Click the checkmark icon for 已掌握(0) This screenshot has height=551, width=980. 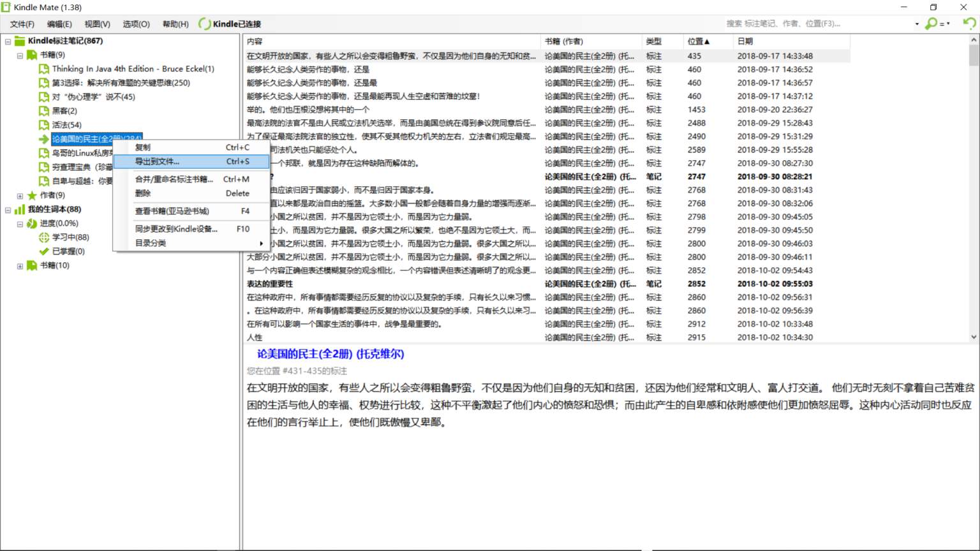pyautogui.click(x=44, y=251)
